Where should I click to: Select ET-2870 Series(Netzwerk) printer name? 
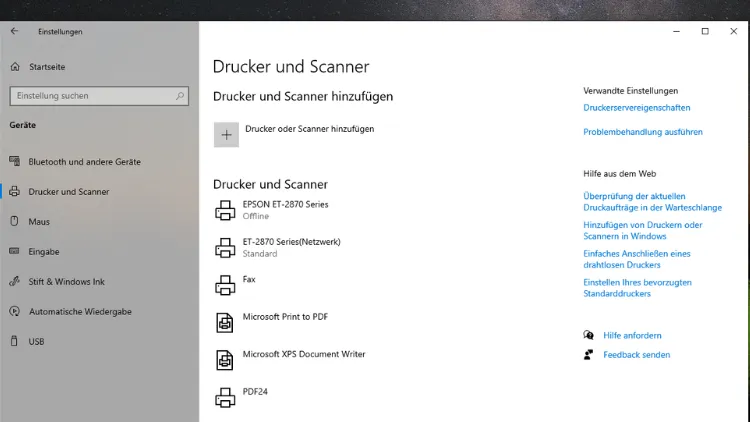pyautogui.click(x=291, y=242)
